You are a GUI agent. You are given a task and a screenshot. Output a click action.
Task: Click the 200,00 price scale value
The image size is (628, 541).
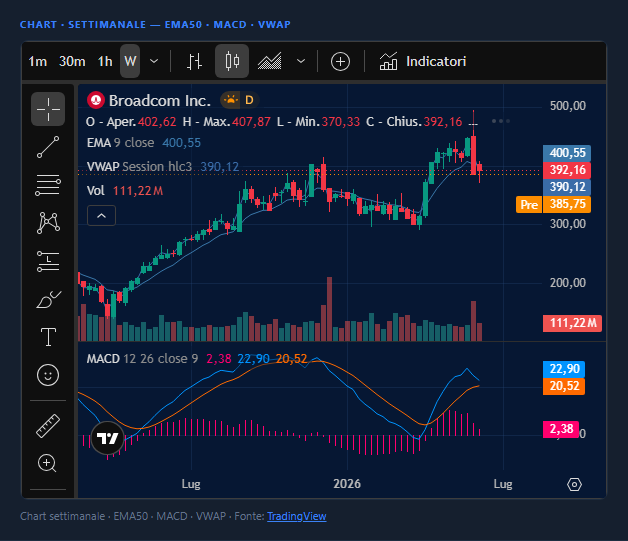click(568, 283)
